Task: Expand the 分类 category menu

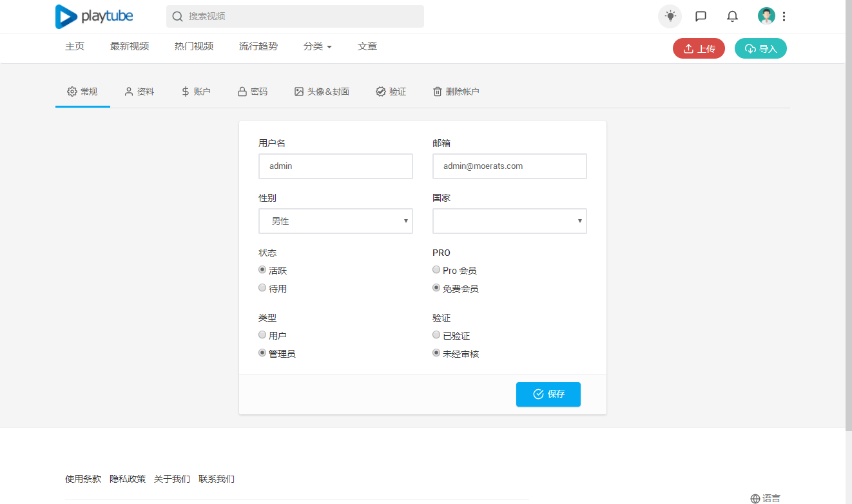Action: click(317, 46)
